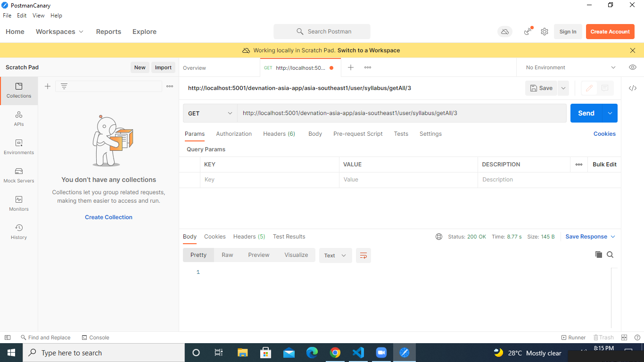This screenshot has height=362, width=644.
Task: Expand the No Environment selector
Action: pos(568,67)
